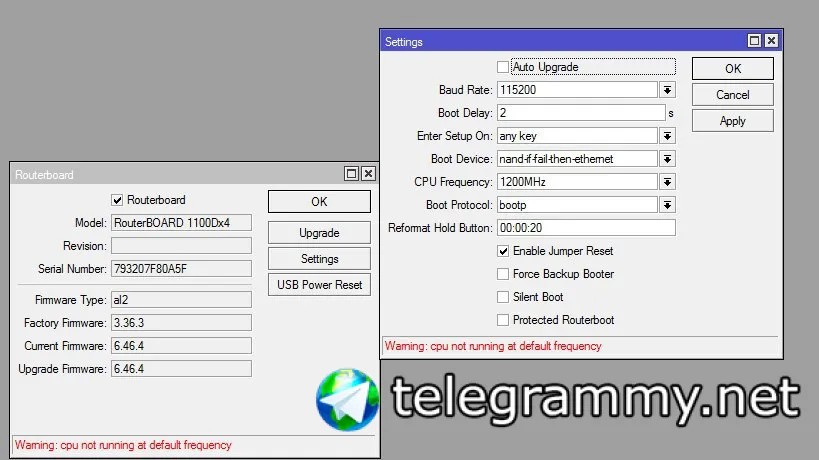Image resolution: width=819 pixels, height=460 pixels.
Task: Close the Settings window
Action: tap(771, 41)
